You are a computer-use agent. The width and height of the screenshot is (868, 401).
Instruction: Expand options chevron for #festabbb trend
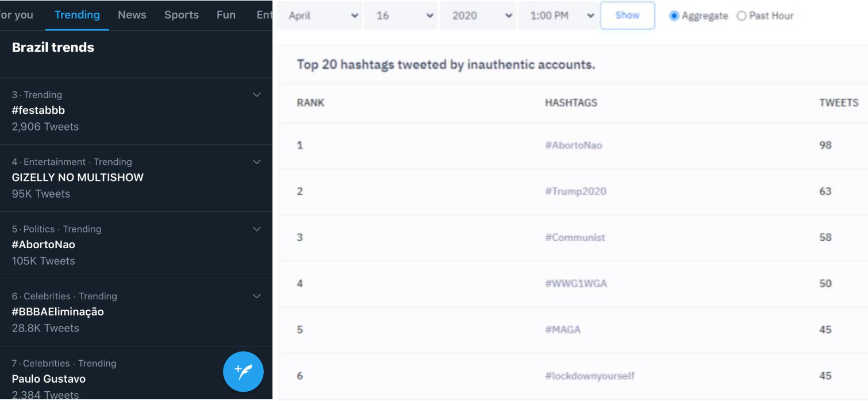(x=257, y=95)
